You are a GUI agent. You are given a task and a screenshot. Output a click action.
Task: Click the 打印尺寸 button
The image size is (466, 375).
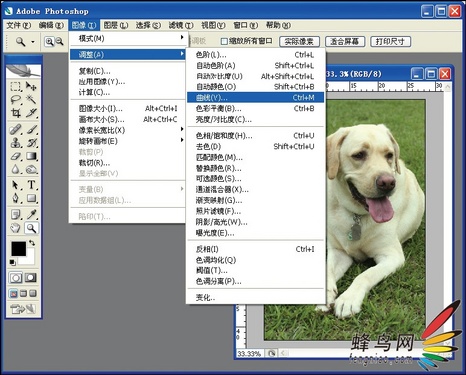390,42
